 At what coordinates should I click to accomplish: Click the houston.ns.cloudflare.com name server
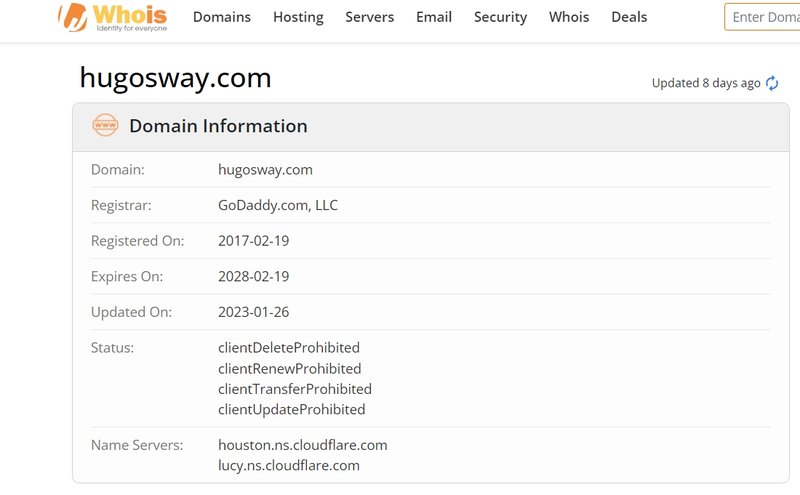pos(303,444)
